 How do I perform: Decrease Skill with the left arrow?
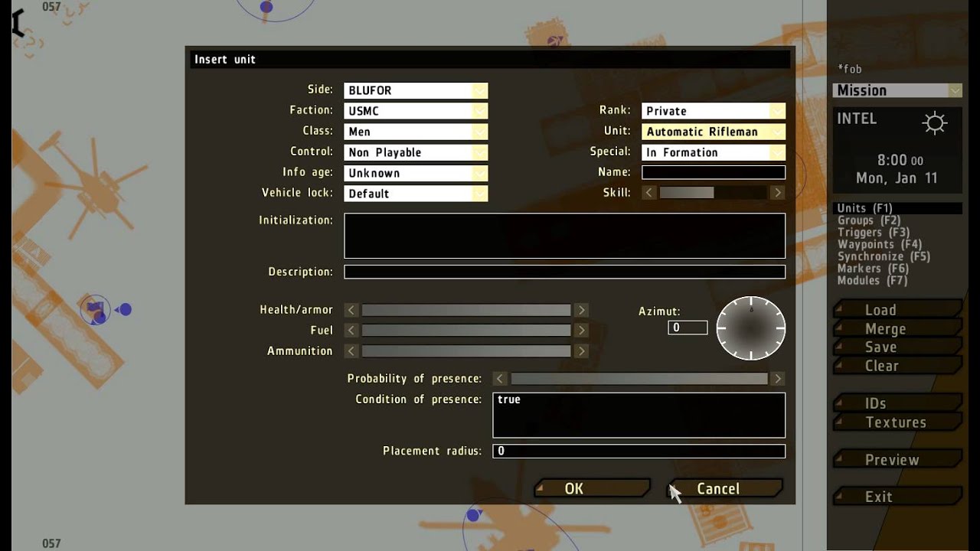point(649,193)
